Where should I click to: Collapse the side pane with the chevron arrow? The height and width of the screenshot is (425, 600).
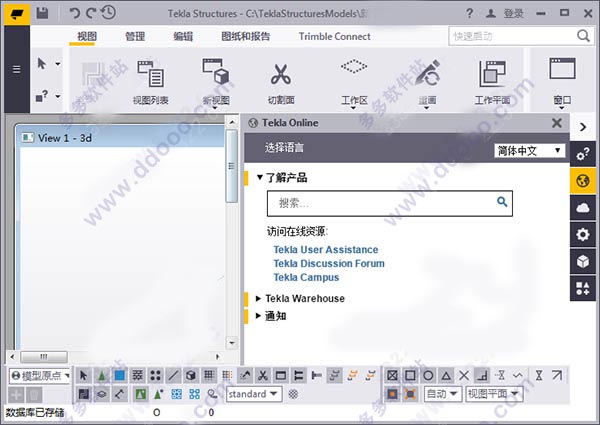583,127
